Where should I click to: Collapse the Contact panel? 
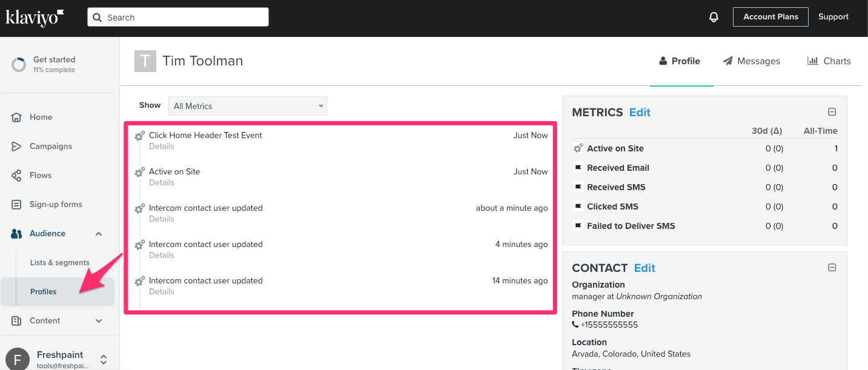coord(832,268)
